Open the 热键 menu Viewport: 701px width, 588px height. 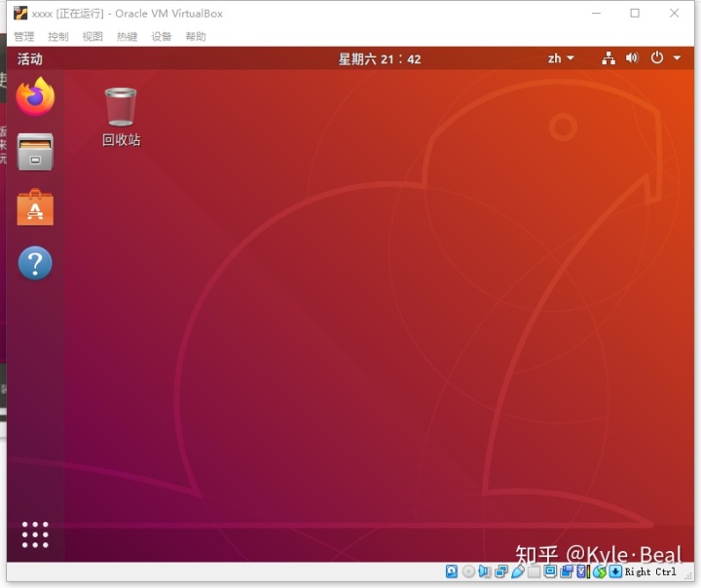(x=127, y=37)
